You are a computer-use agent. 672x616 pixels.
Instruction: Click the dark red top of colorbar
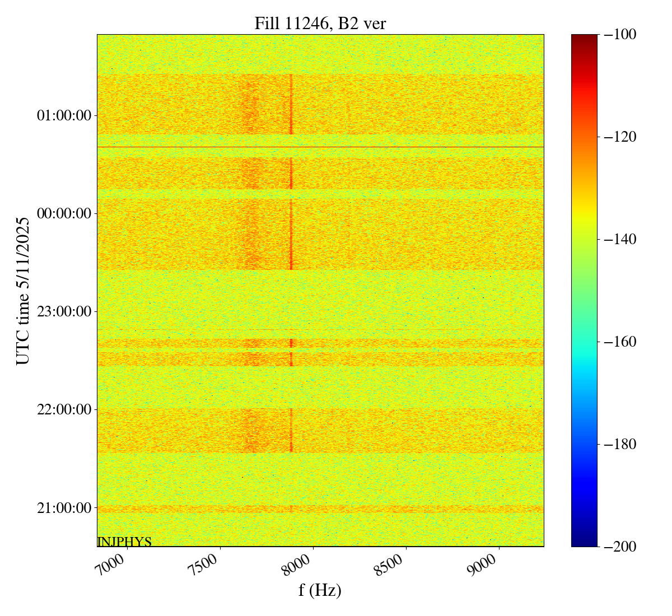pos(584,38)
